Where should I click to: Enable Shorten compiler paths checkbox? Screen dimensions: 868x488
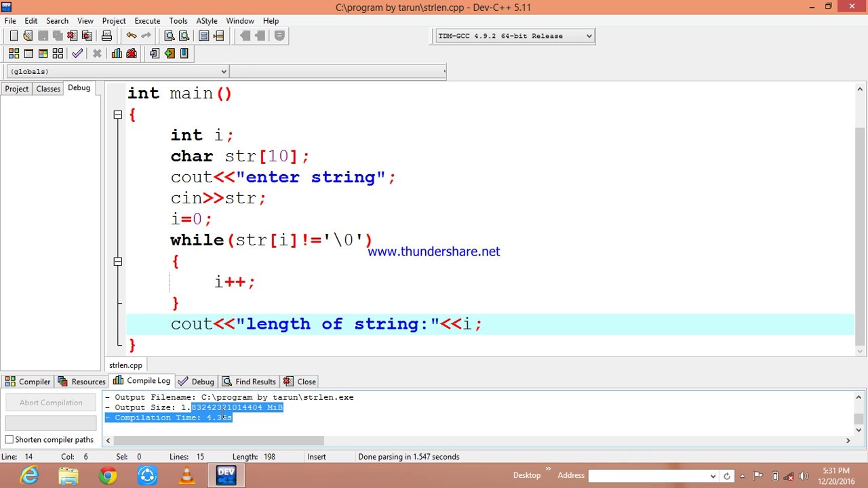coord(9,440)
